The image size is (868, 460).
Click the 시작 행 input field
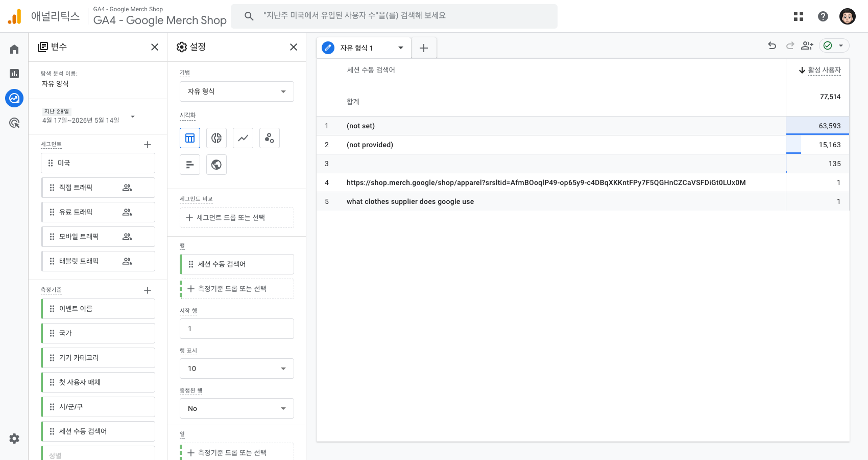coord(237,329)
